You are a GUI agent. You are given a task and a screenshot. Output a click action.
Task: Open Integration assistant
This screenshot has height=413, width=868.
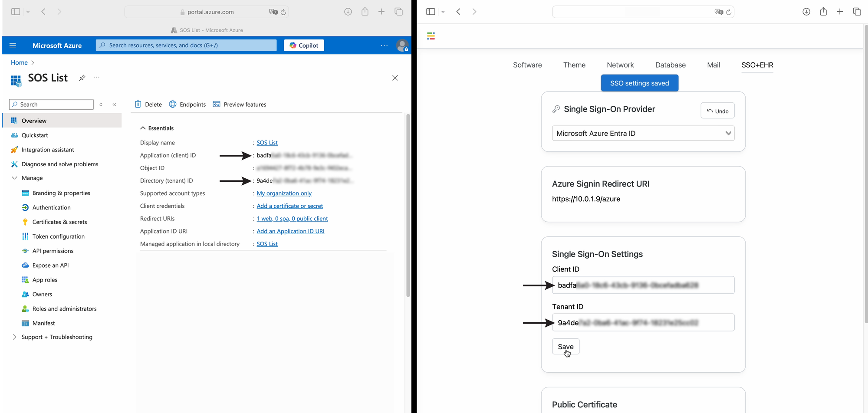point(48,150)
